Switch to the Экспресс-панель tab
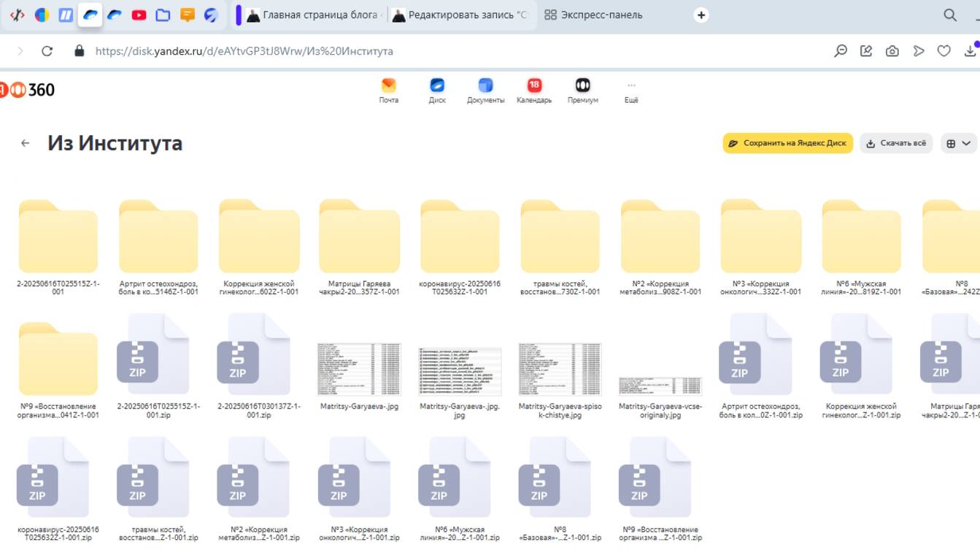980x551 pixels. [593, 15]
